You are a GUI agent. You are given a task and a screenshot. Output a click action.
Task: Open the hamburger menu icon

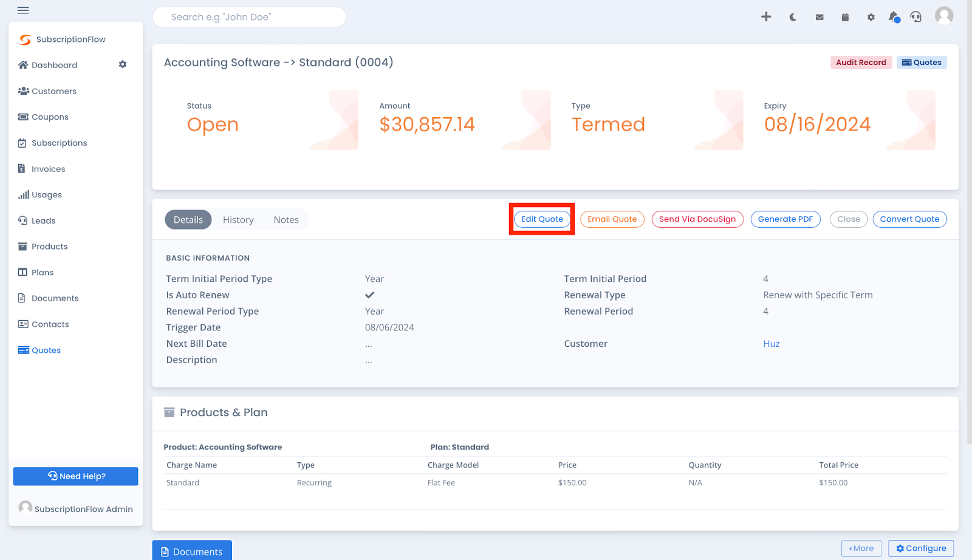23,10
